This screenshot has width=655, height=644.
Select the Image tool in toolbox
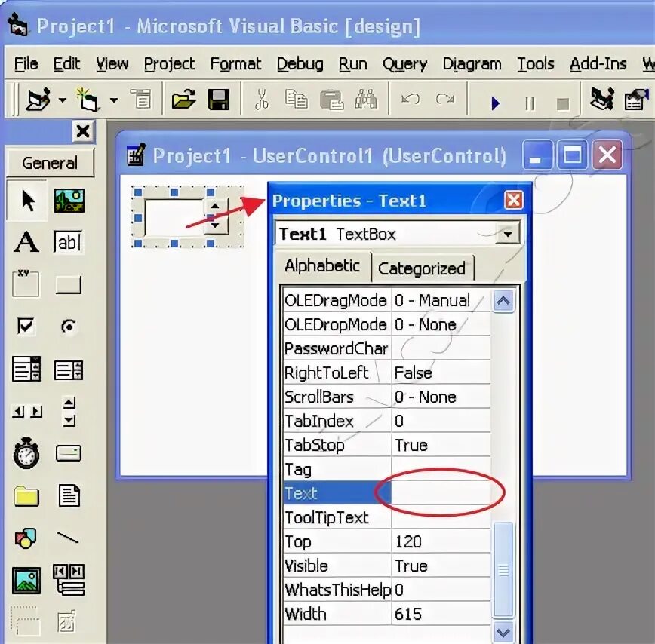(26, 581)
